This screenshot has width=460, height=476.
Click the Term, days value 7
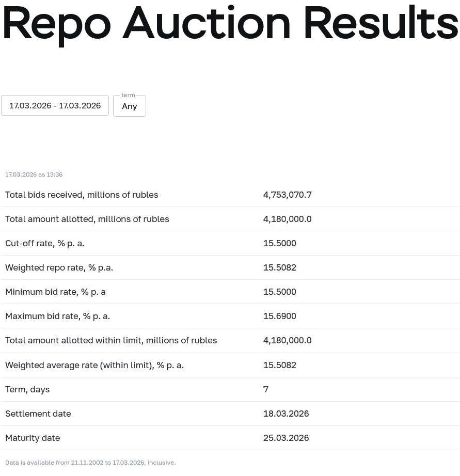click(266, 389)
